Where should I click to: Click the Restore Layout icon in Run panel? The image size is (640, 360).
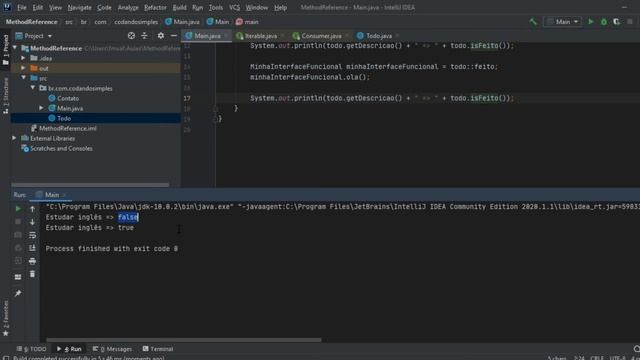pyautogui.click(x=18, y=277)
